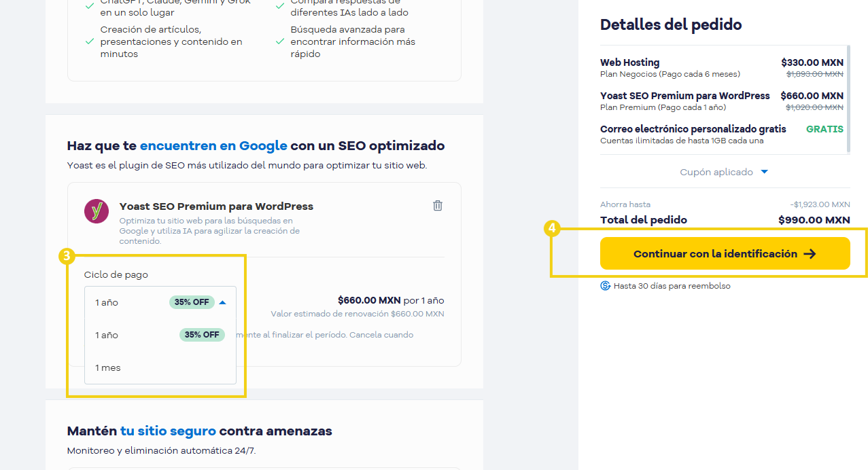Click "Correo electrónico personalizado gratis" item
The height and width of the screenshot is (470, 868).
693,129
